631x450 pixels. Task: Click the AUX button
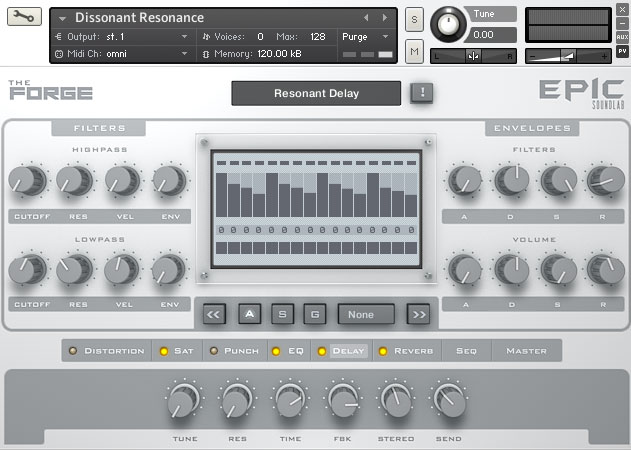(622, 36)
